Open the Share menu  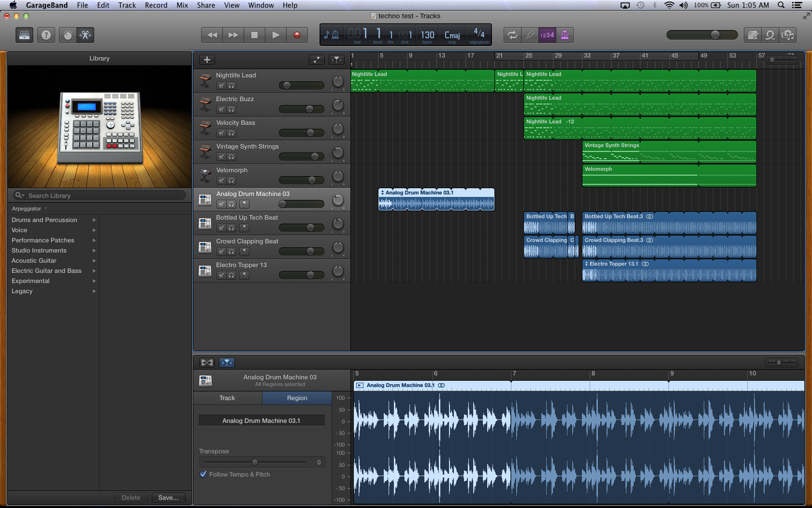(x=206, y=5)
